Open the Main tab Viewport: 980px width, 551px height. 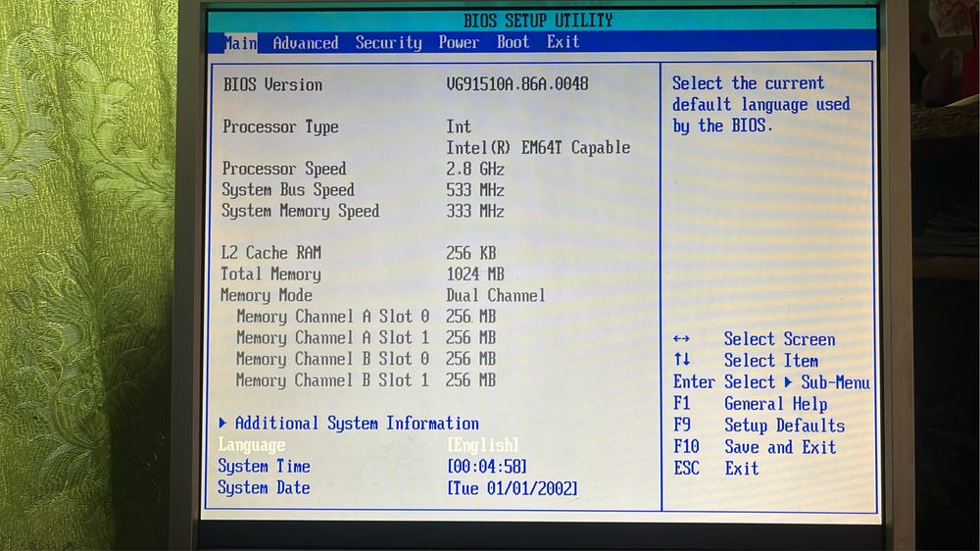[241, 42]
